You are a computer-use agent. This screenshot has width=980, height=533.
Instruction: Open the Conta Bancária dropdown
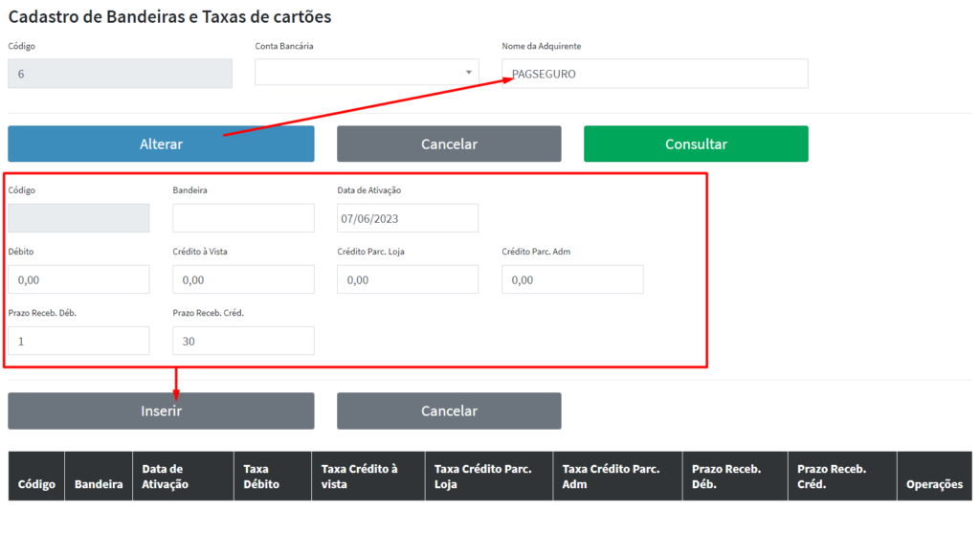tap(367, 73)
